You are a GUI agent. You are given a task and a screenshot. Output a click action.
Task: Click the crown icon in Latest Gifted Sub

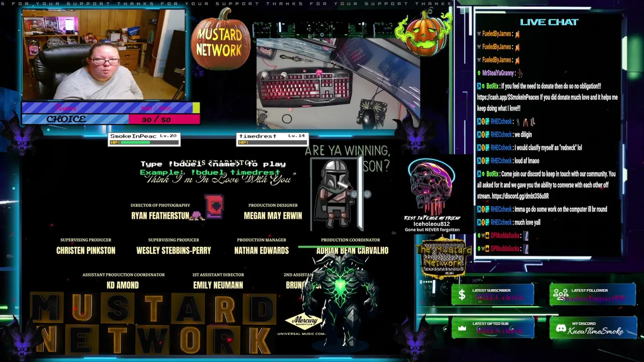[x=462, y=328]
